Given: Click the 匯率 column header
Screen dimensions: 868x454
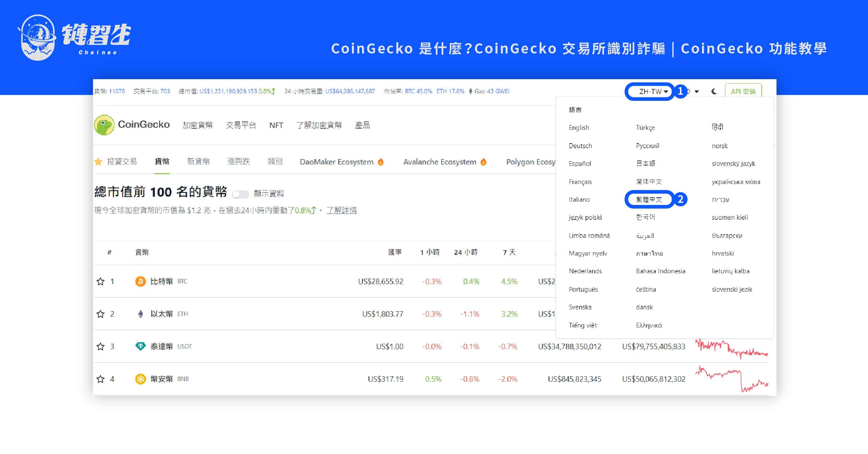Looking at the screenshot, I should [x=395, y=252].
